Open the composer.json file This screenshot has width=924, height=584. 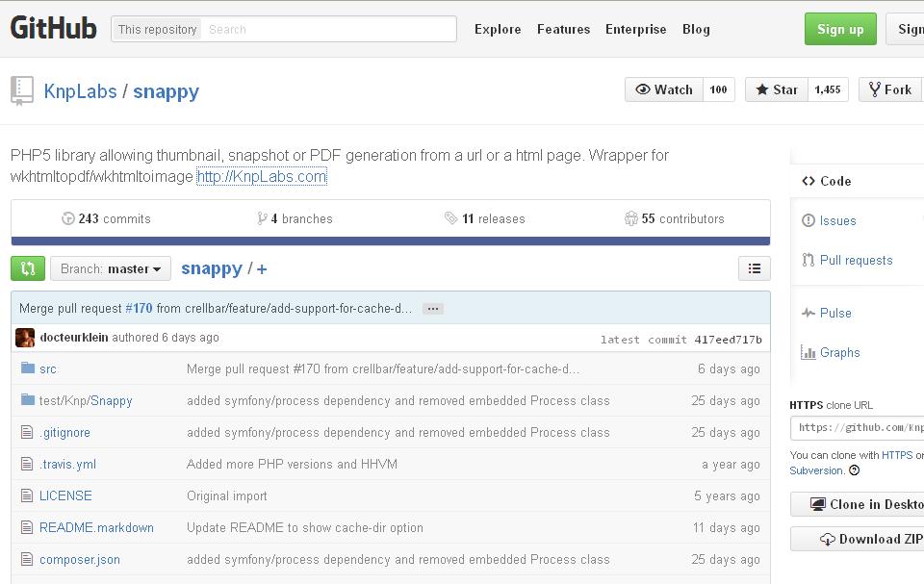point(80,559)
